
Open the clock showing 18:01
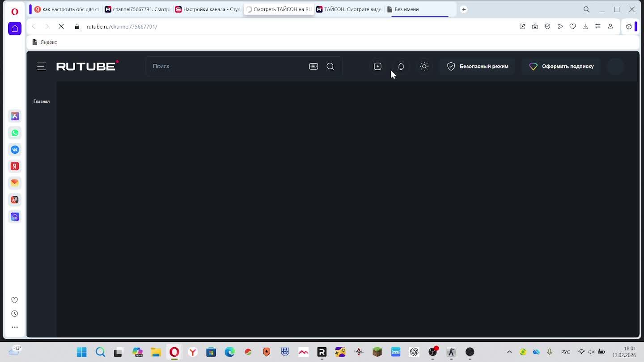(624, 352)
